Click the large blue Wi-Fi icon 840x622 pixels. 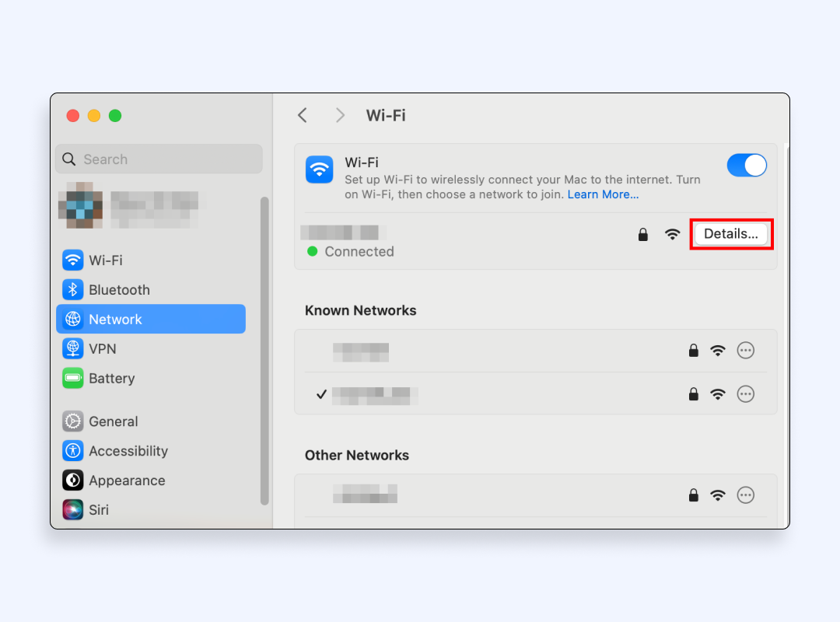pyautogui.click(x=320, y=169)
